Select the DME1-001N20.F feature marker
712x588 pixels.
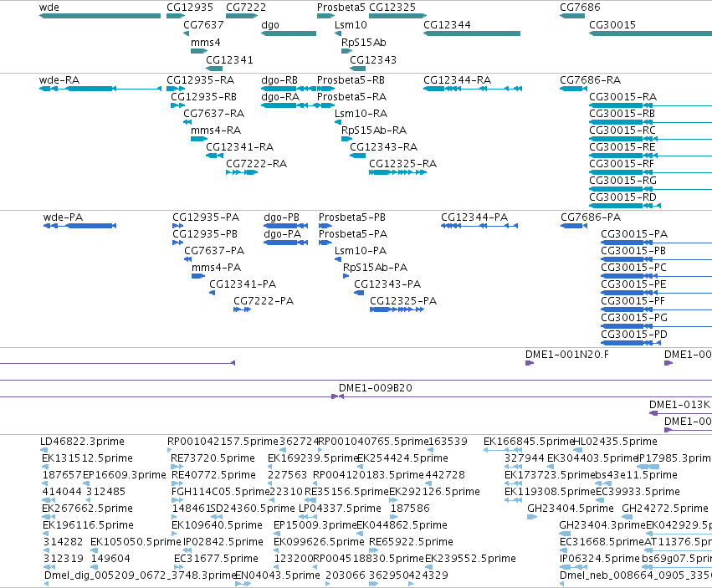(530, 363)
